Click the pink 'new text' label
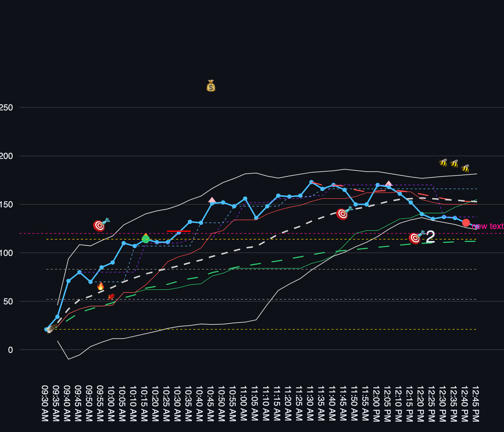The height and width of the screenshot is (432, 504). pyautogui.click(x=487, y=226)
